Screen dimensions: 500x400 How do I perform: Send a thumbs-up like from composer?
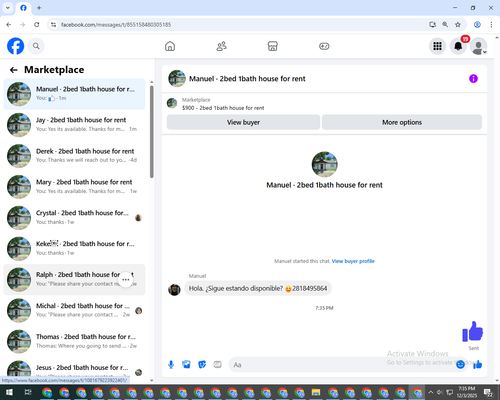(x=478, y=364)
